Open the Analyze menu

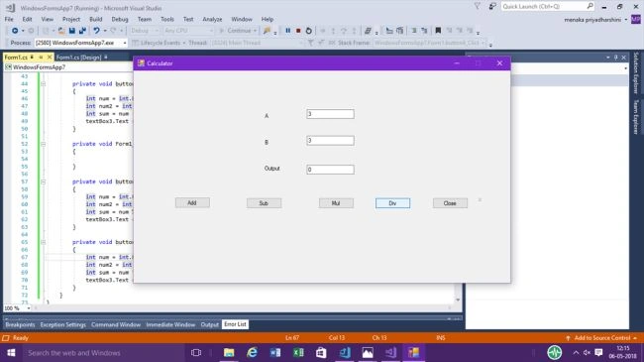[x=212, y=19]
